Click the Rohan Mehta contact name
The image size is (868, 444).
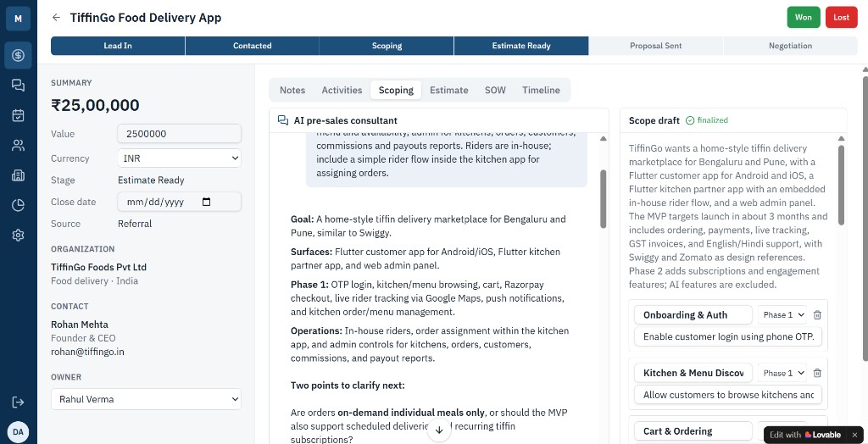coord(80,325)
